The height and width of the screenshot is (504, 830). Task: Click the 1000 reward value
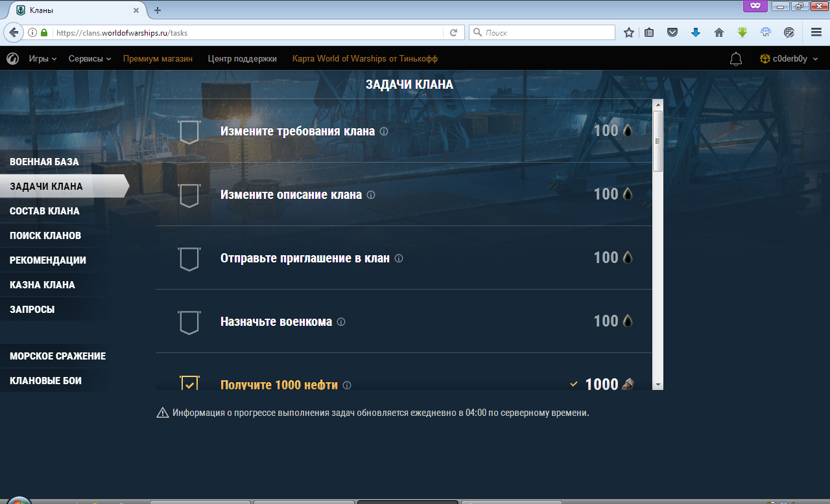pos(602,385)
